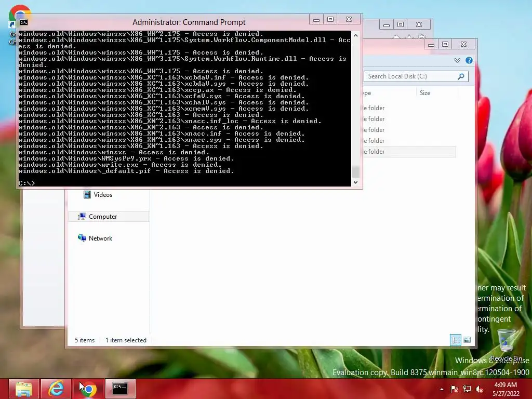Open Action Center flag icon
The height and width of the screenshot is (399, 532).
coord(454,389)
